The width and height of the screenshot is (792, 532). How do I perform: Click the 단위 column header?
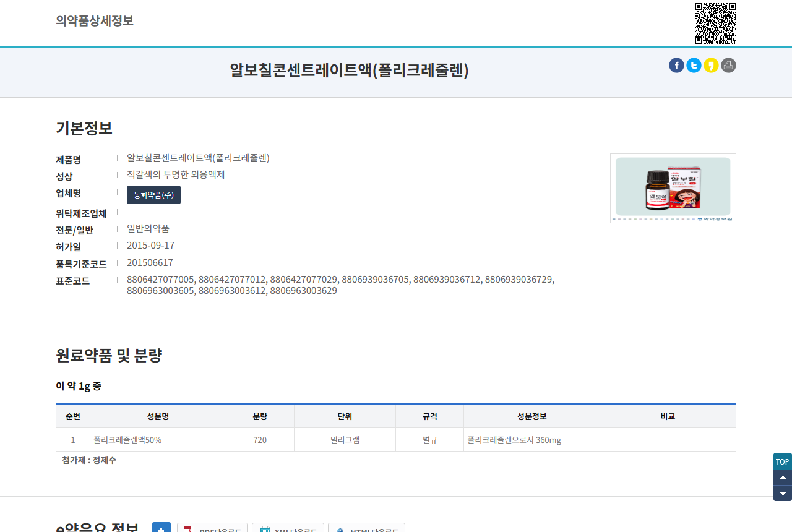[x=345, y=416]
